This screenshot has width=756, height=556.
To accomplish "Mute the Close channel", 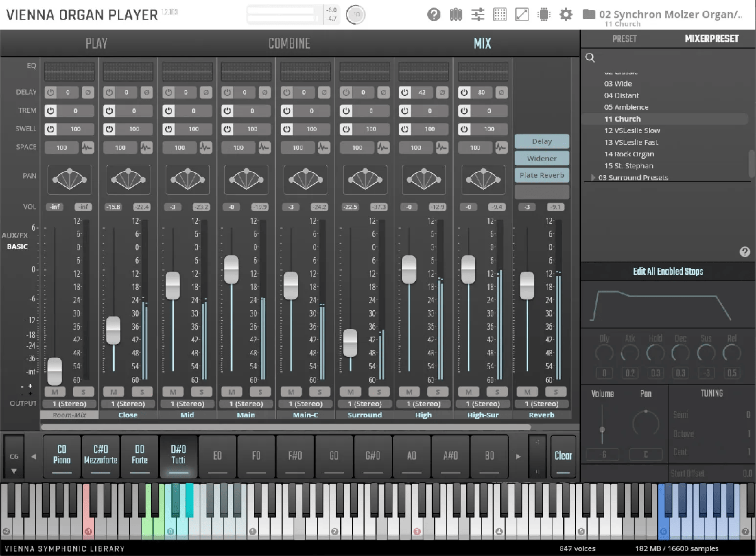I will [x=114, y=391].
